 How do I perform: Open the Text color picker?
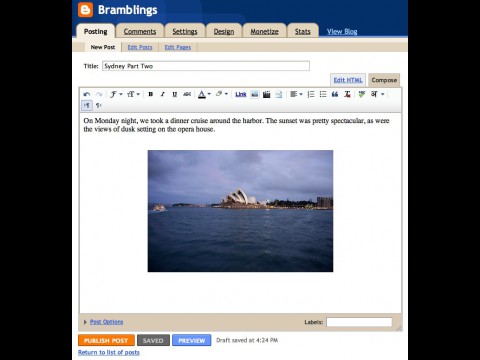[204, 94]
